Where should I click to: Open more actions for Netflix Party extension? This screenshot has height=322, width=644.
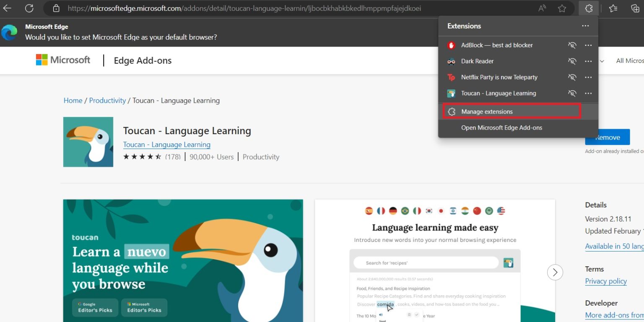pyautogui.click(x=588, y=77)
